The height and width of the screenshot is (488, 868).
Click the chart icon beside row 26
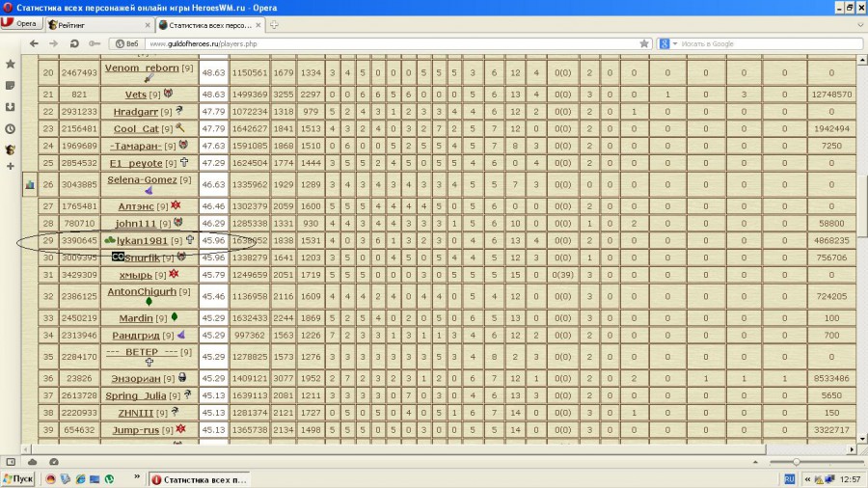29,184
